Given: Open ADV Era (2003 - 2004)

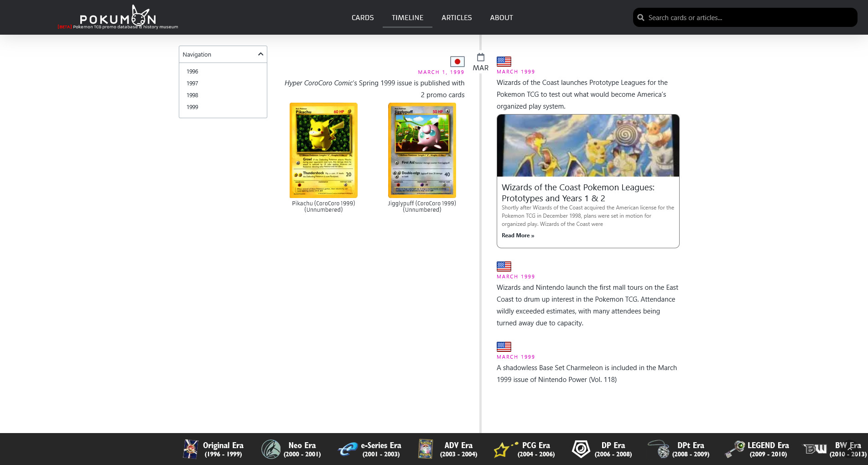Looking at the screenshot, I should pyautogui.click(x=447, y=449).
